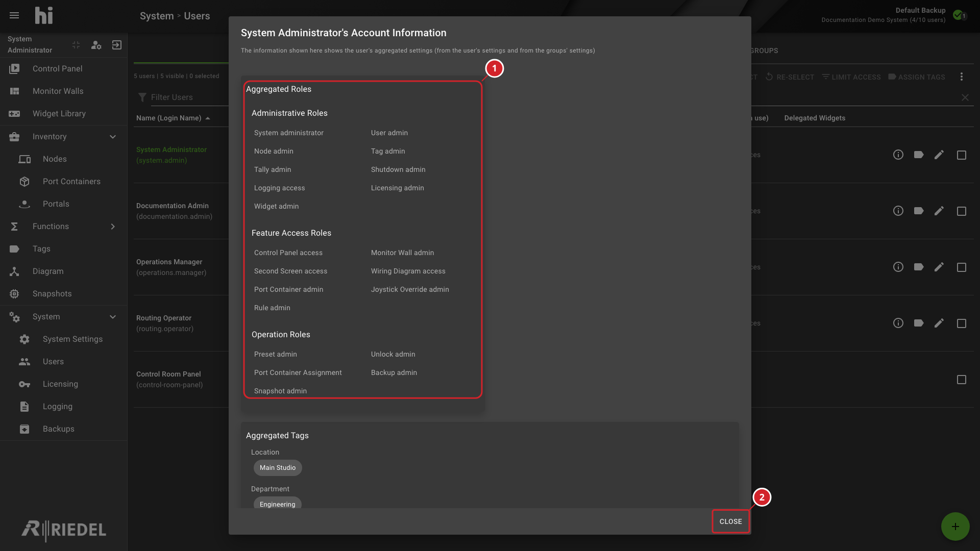Screen dimensions: 980x551
Task: Click the Limit Access toolbar button
Action: point(851,77)
